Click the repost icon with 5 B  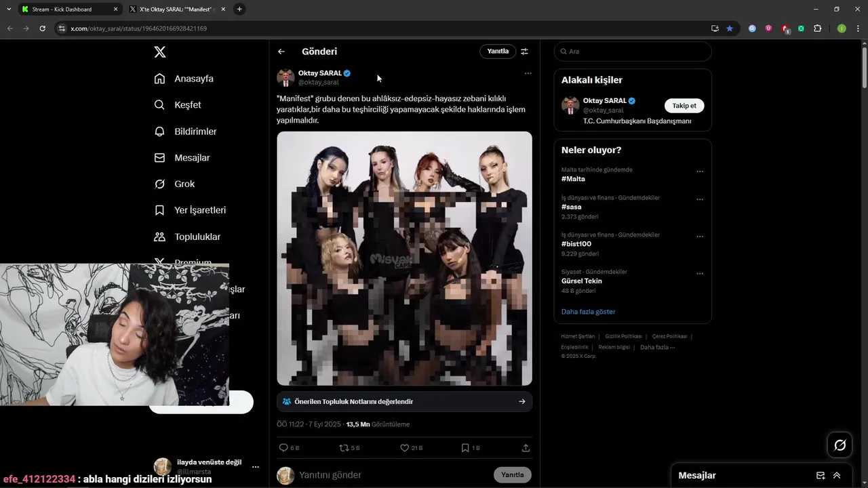pos(349,448)
